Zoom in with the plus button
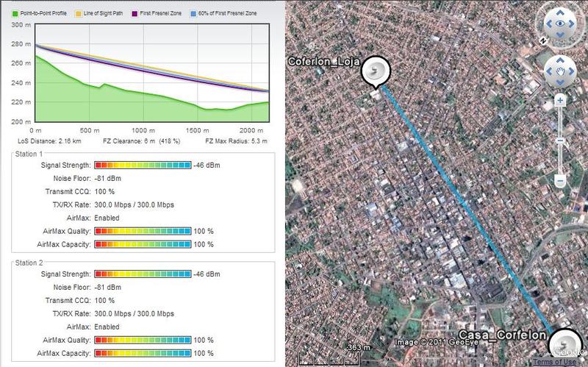Screen dimensions: 588x367 [560, 100]
